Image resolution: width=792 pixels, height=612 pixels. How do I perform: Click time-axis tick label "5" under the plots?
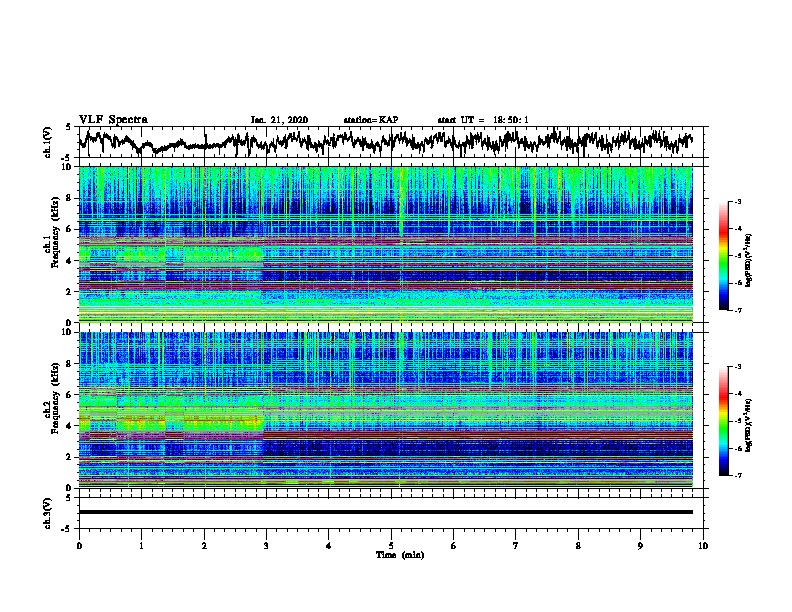(391, 546)
